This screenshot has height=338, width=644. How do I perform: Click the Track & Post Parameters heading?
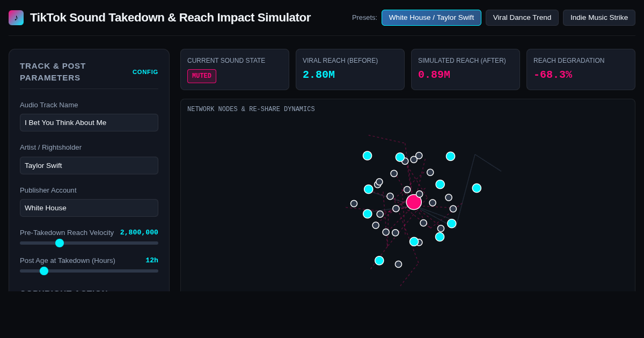(x=53, y=72)
